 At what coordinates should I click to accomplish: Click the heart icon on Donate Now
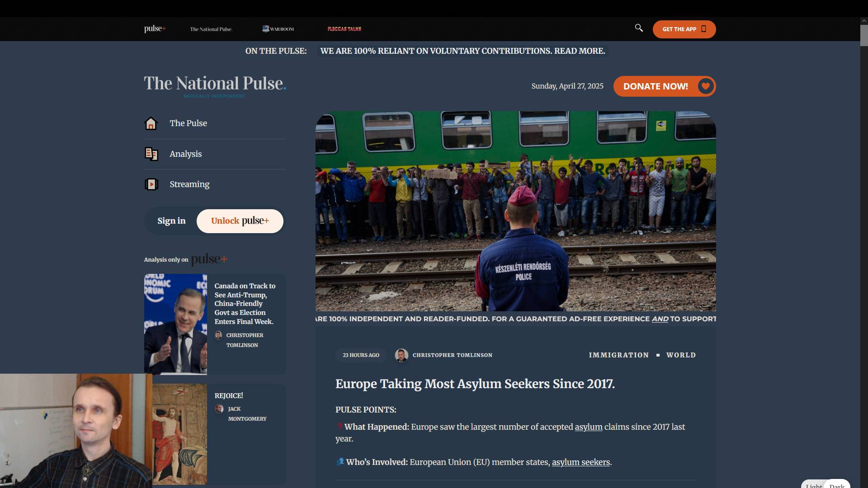click(x=705, y=86)
